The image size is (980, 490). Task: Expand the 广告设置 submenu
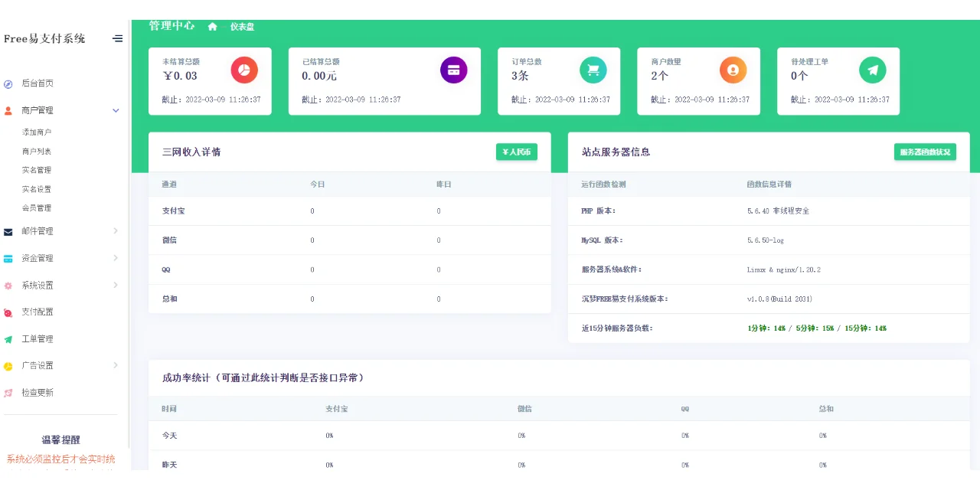115,365
